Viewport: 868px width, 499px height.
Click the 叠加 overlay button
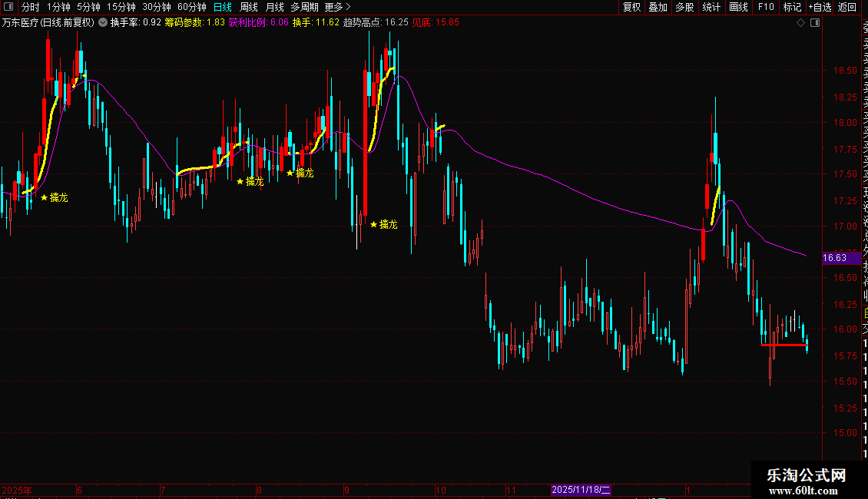[658, 7]
